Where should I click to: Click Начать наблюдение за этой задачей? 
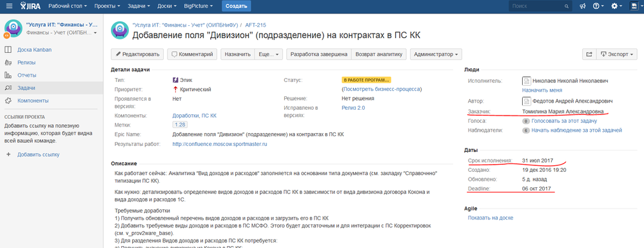[x=577, y=130]
